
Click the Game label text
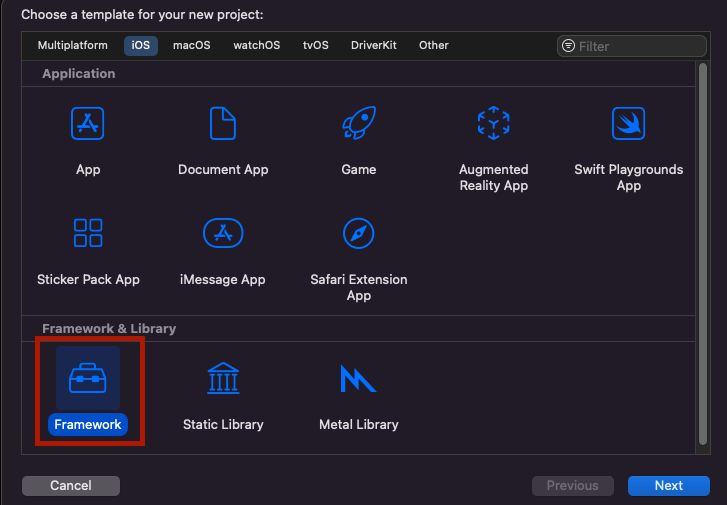358,169
